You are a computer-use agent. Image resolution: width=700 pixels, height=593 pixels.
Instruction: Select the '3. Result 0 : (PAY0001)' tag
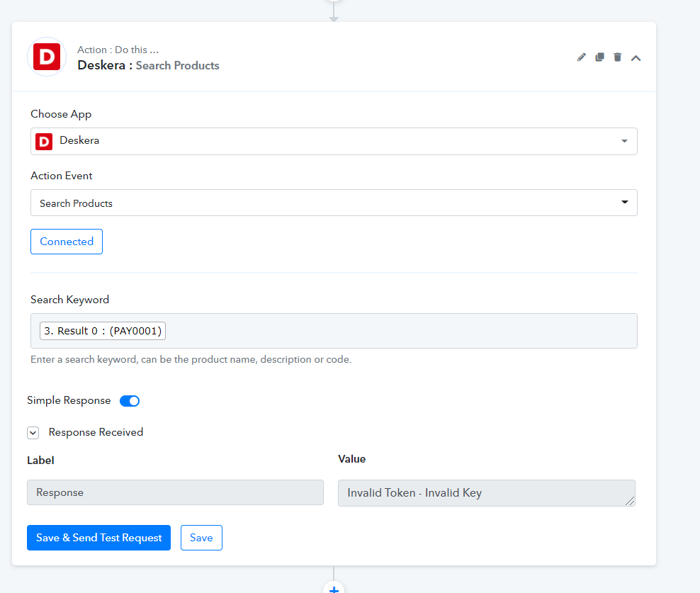coord(103,331)
